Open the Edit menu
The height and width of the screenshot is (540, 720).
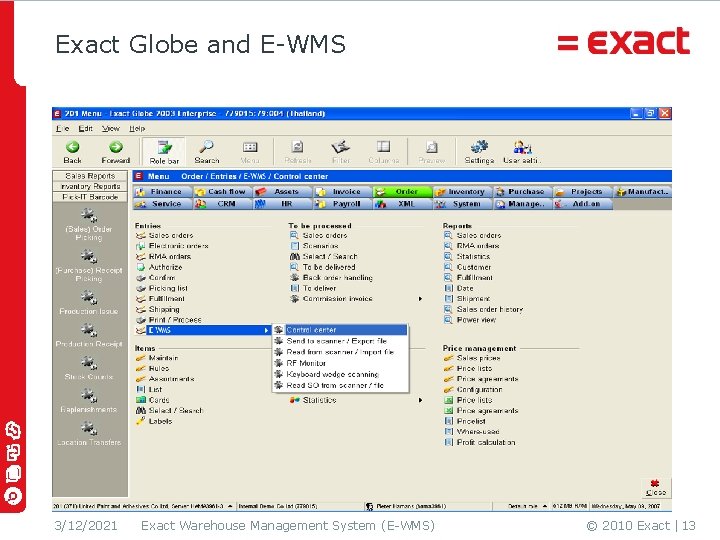click(85, 129)
